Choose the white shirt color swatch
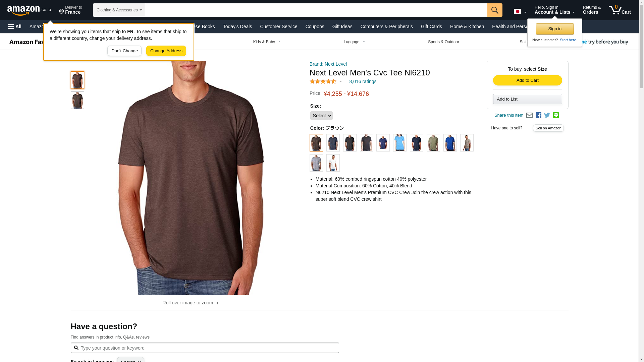This screenshot has height=362, width=644. [333, 163]
